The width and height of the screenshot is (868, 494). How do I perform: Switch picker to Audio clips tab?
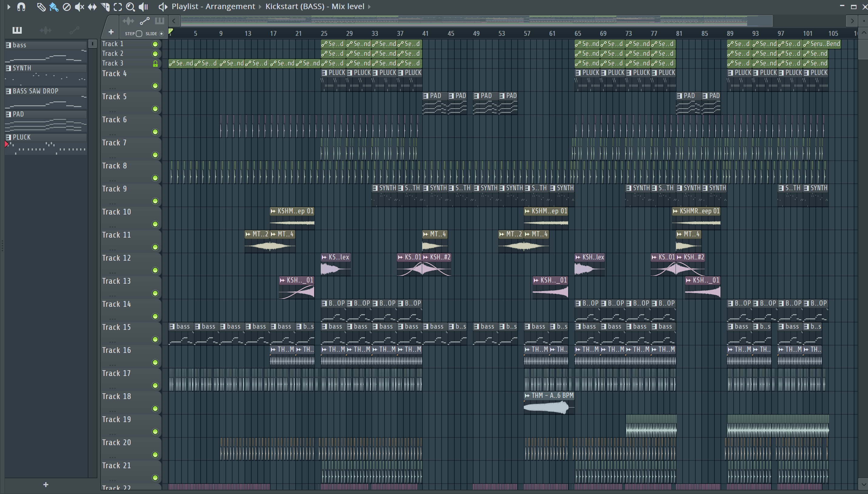pyautogui.click(x=46, y=31)
